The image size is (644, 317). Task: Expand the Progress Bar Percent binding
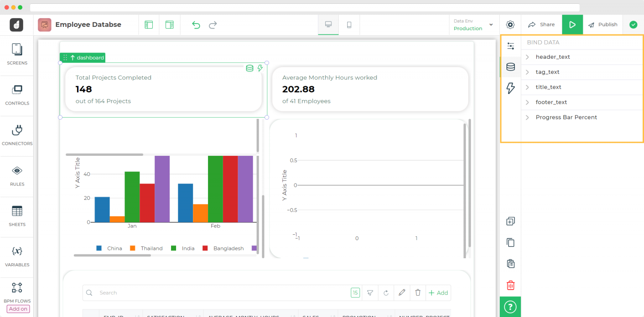(x=527, y=117)
